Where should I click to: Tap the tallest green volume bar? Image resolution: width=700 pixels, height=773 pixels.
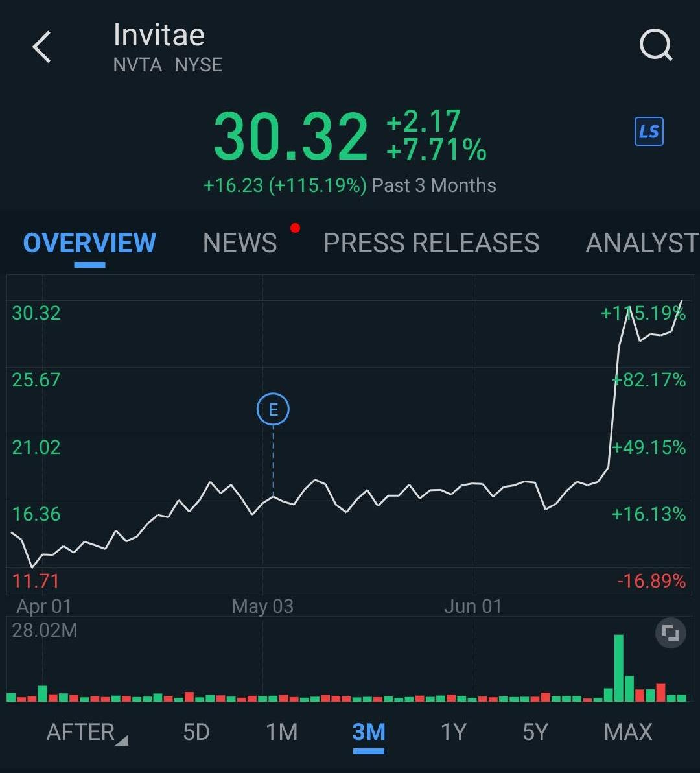pyautogui.click(x=619, y=668)
